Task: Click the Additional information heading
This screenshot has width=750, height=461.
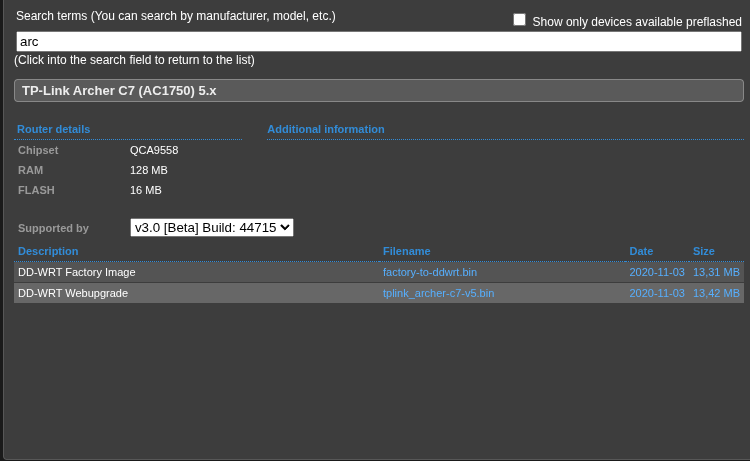Action: [326, 129]
